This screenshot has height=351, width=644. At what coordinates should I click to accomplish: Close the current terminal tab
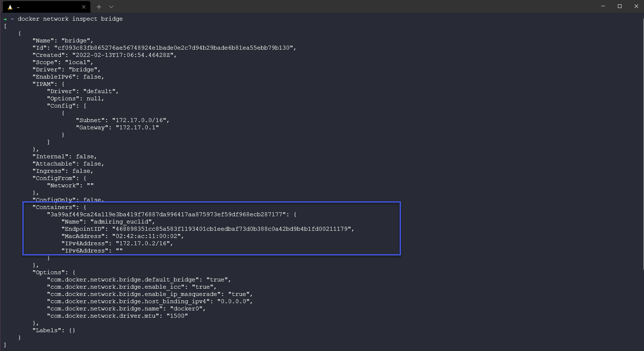pyautogui.click(x=84, y=7)
